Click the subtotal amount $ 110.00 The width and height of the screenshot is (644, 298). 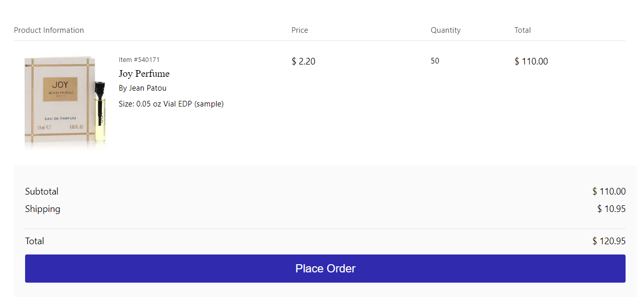click(609, 191)
